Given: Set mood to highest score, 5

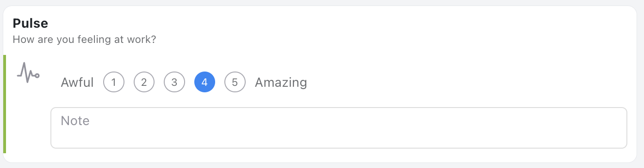Looking at the screenshot, I should tap(235, 83).
